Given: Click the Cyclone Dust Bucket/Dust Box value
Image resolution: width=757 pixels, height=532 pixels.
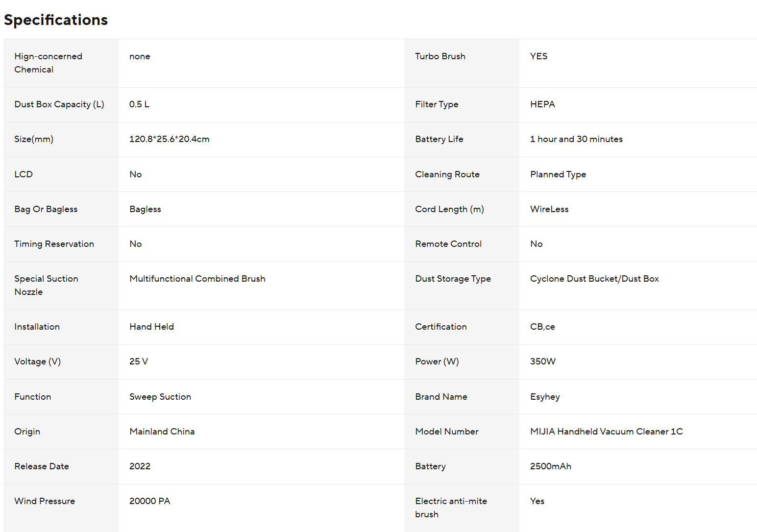Looking at the screenshot, I should pos(594,279).
